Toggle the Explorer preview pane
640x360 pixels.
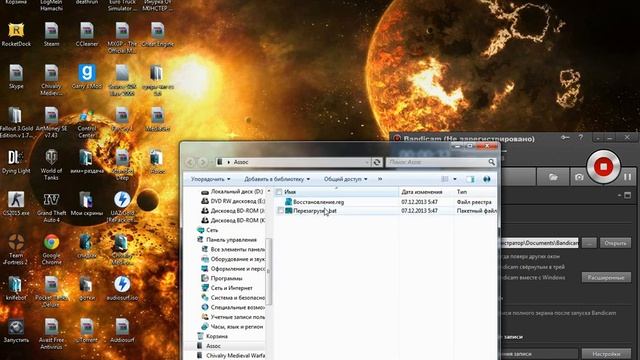470,179
